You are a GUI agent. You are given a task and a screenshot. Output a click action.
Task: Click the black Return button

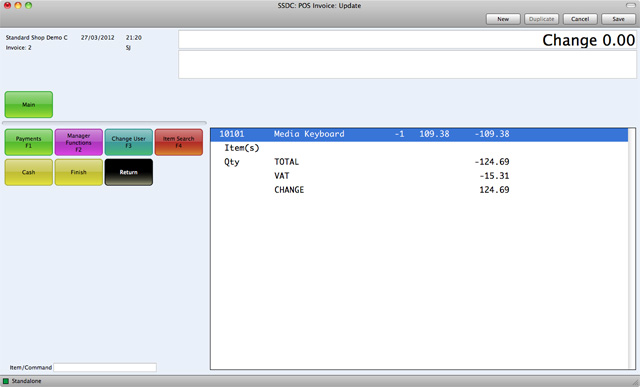coord(129,172)
